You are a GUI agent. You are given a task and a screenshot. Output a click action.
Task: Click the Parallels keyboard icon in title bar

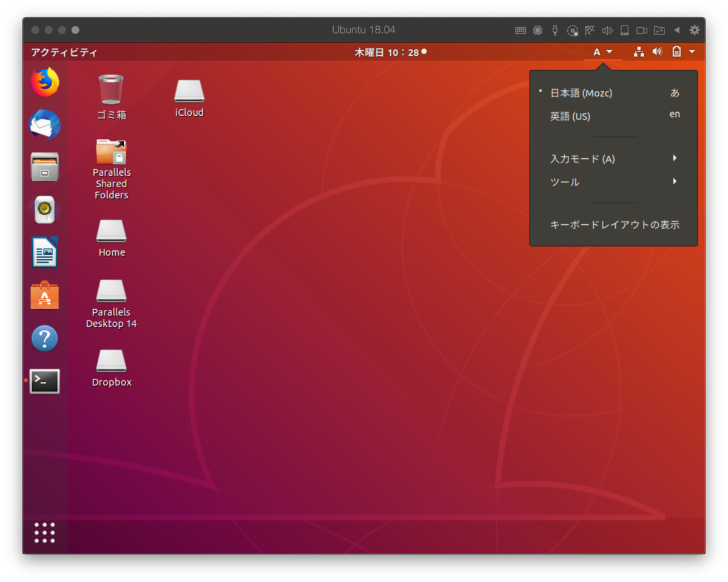[521, 30]
